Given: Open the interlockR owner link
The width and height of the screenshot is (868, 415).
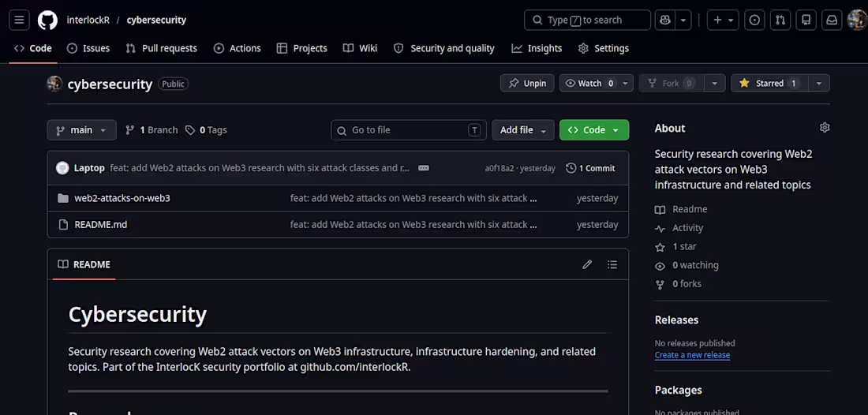Looking at the screenshot, I should pos(88,20).
